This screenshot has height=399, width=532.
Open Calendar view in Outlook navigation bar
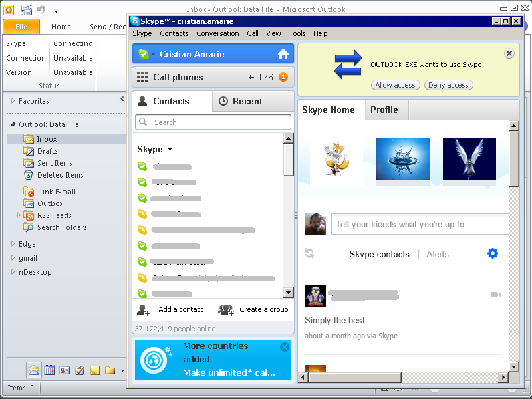click(x=49, y=370)
